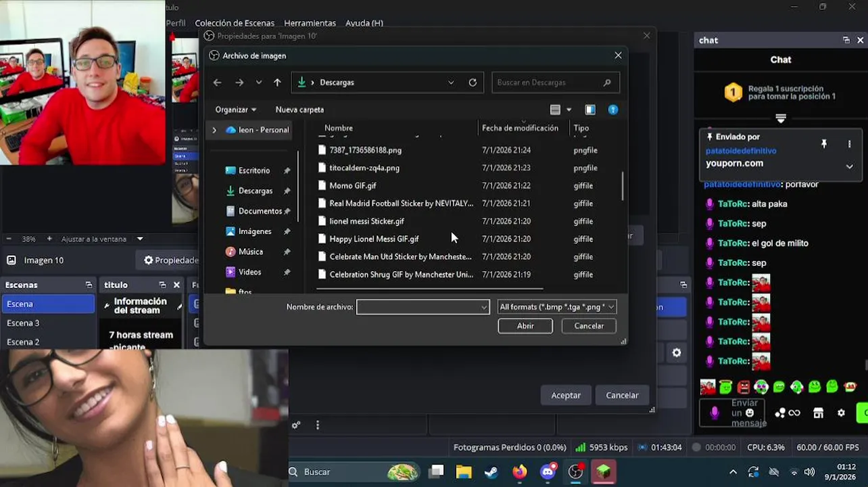Open the chat shop icon
Screen dimensions: 868x487
point(818,413)
